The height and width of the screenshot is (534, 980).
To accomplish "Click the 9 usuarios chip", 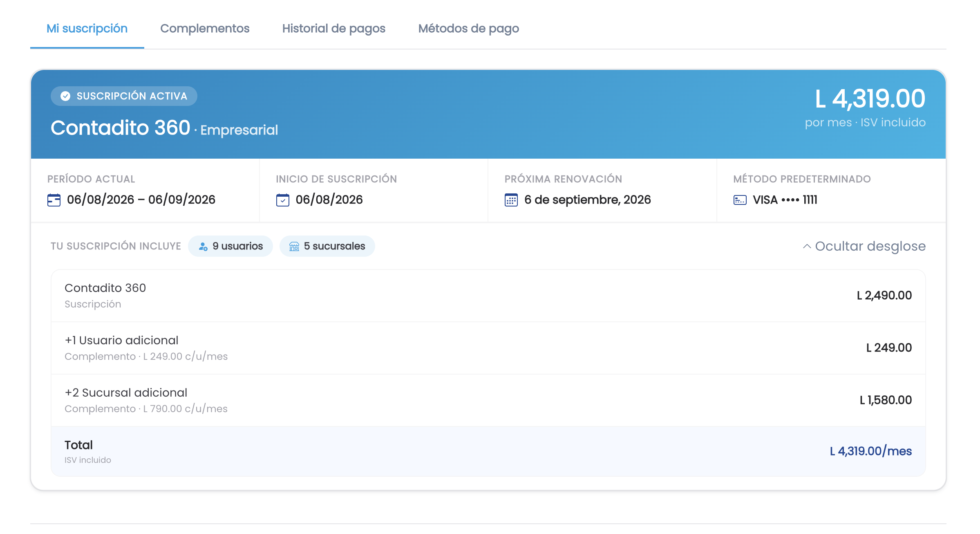I will [230, 246].
